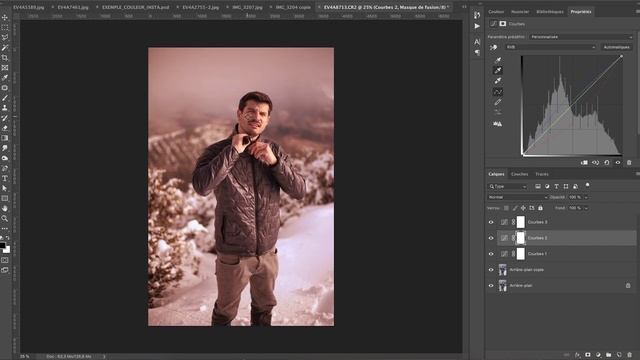Open the Opacité value dropdown arrow
The height and width of the screenshot is (360, 640).
click(586, 198)
